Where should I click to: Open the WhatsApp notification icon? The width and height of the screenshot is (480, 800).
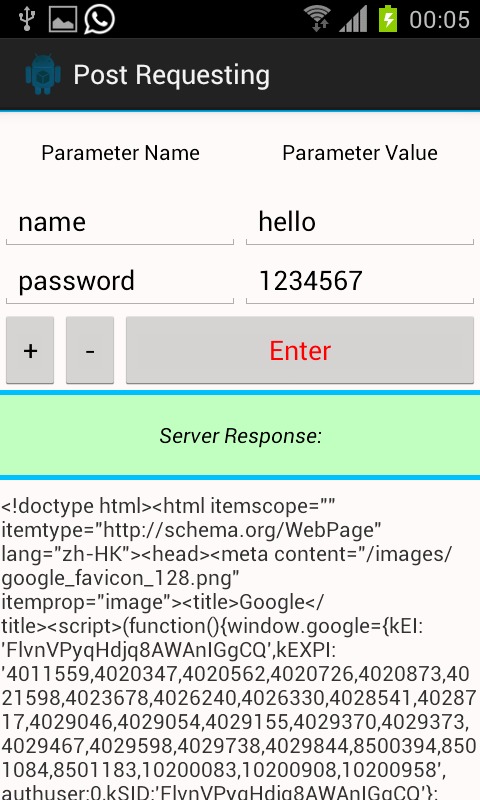point(99,19)
